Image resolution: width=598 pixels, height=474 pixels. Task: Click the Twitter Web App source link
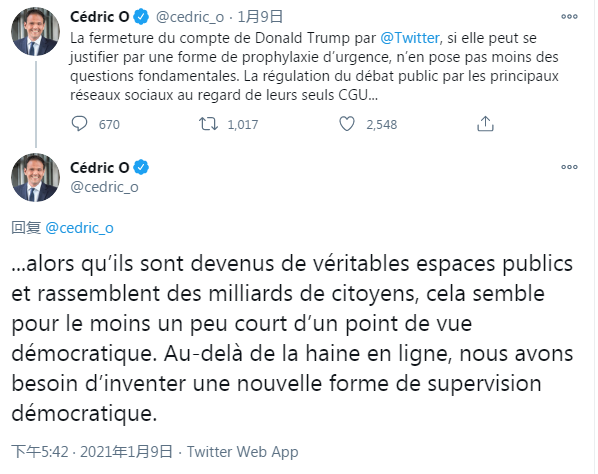point(243,452)
